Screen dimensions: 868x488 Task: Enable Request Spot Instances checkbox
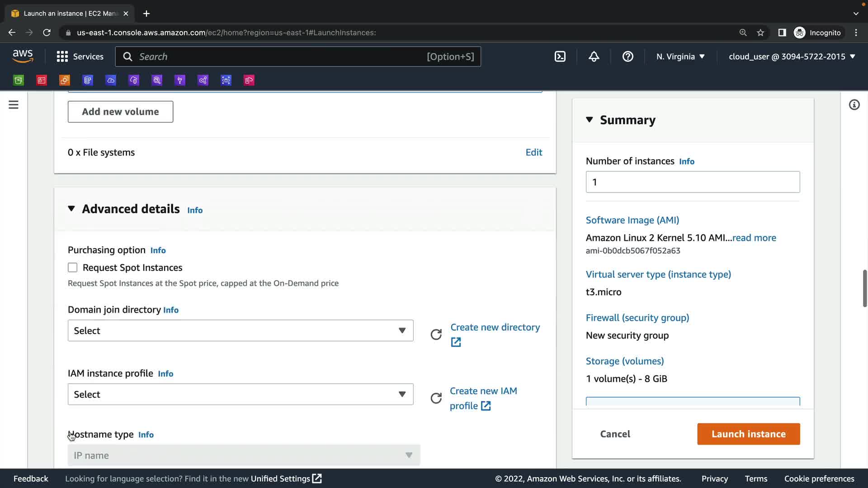(73, 267)
